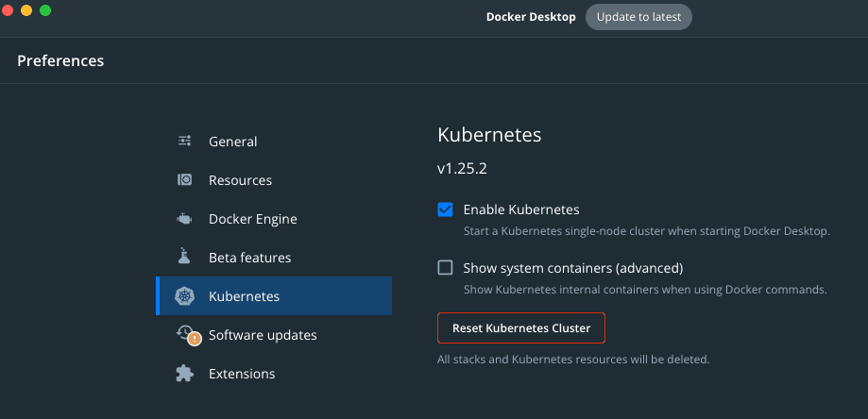Click the Beta features flask icon
Image resolution: width=868 pixels, height=419 pixels.
(184, 256)
